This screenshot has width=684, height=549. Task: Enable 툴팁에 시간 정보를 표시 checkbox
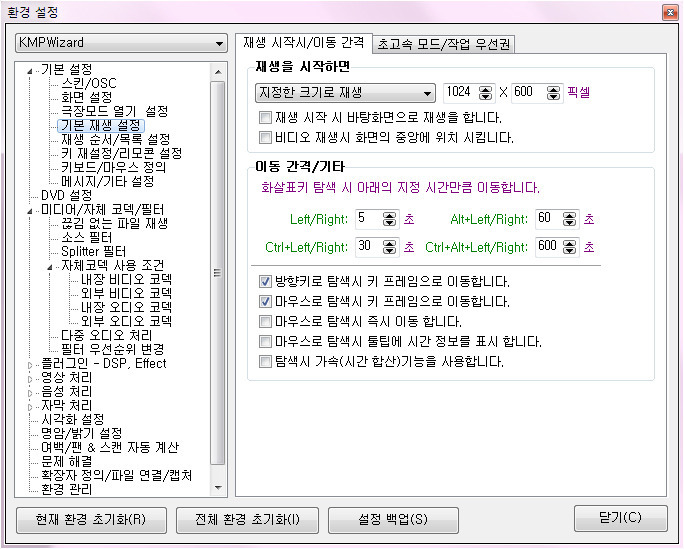[x=265, y=341]
